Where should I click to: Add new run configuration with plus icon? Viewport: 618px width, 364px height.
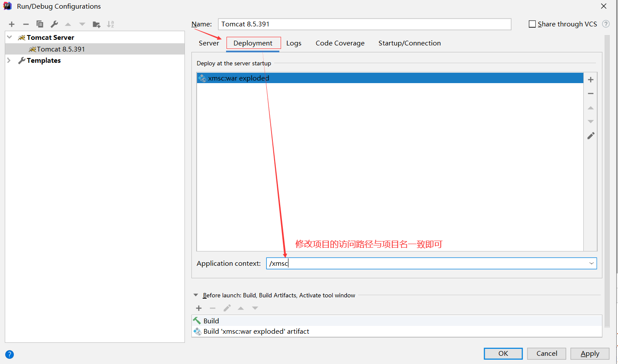[x=12, y=24]
